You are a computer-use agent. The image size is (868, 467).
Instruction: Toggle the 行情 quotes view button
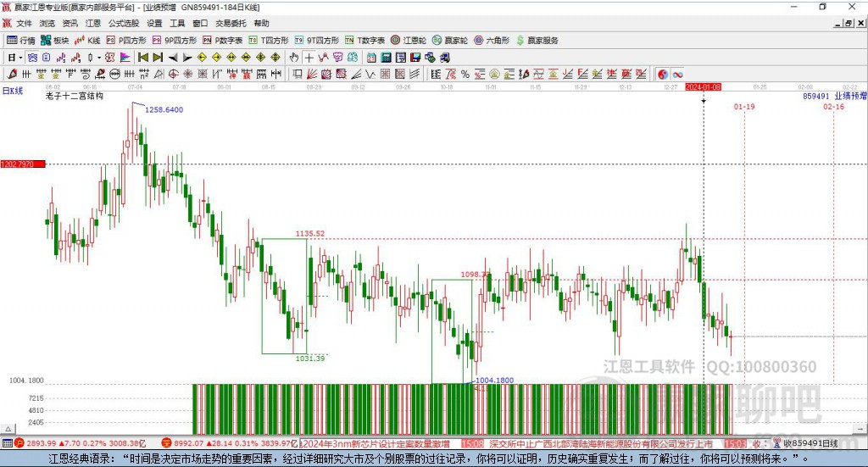pos(21,40)
